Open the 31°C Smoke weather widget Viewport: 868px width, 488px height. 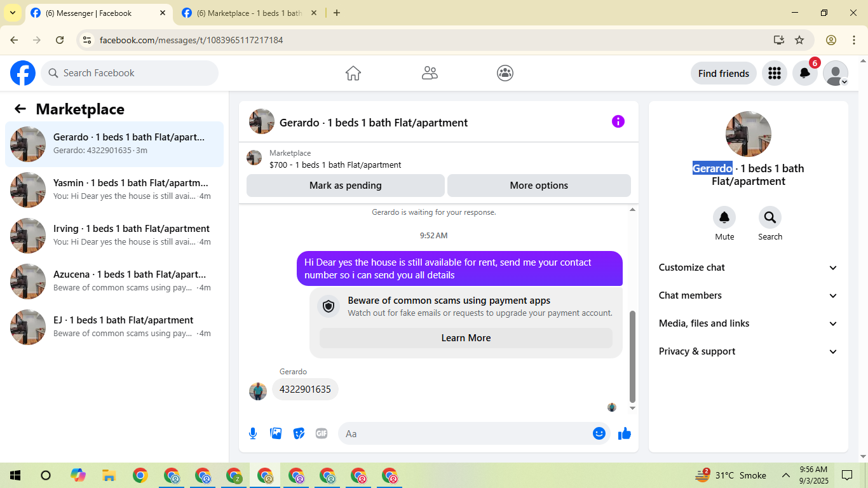pyautogui.click(x=731, y=475)
